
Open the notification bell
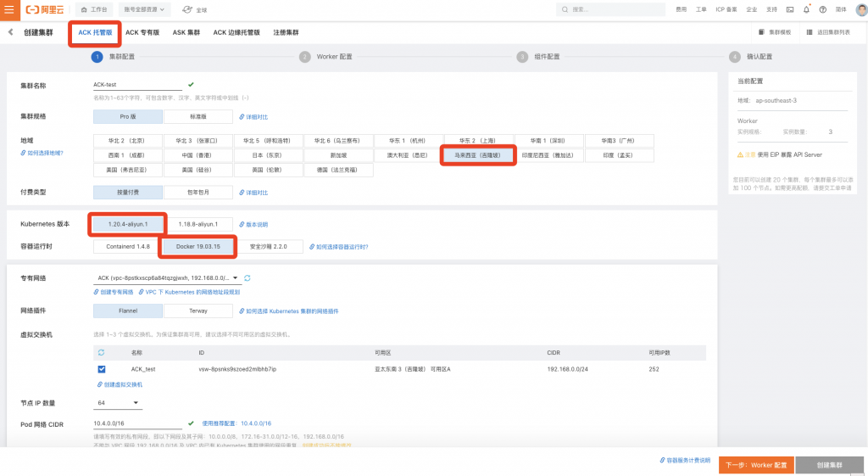click(807, 9)
